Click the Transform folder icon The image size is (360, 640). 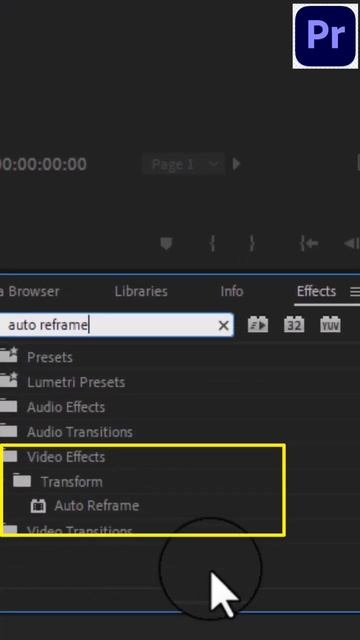(22, 481)
